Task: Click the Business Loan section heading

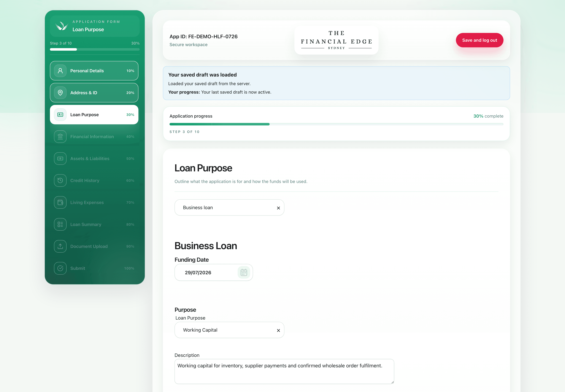Action: tap(206, 246)
